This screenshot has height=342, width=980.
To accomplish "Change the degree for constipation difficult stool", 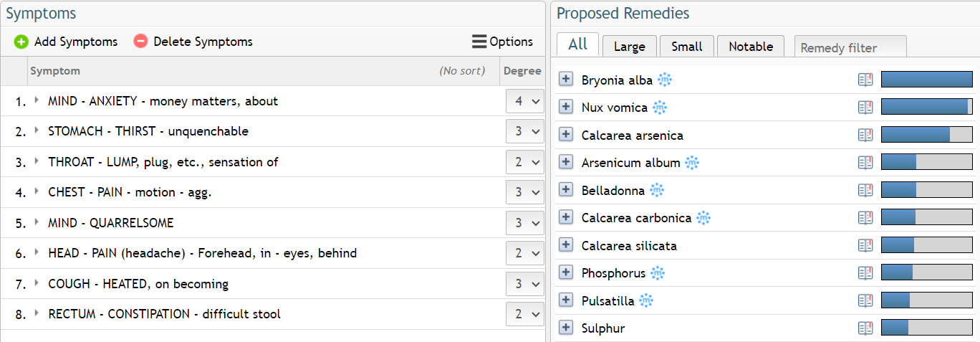I will tap(525, 314).
